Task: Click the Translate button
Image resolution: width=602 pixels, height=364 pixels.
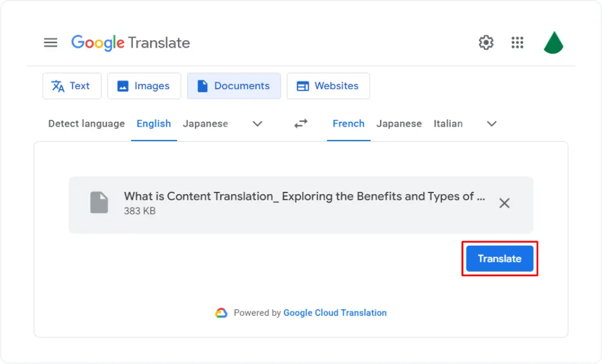Action: 499,258
